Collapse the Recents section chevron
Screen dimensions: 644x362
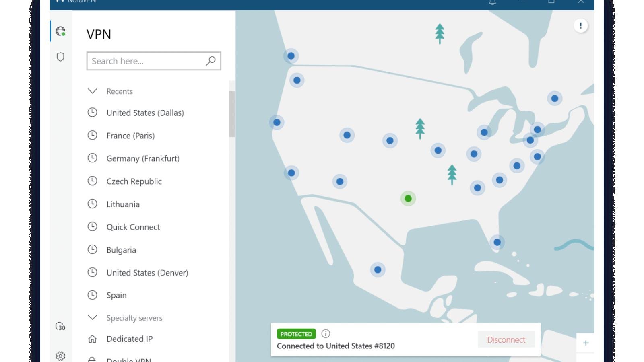point(93,91)
